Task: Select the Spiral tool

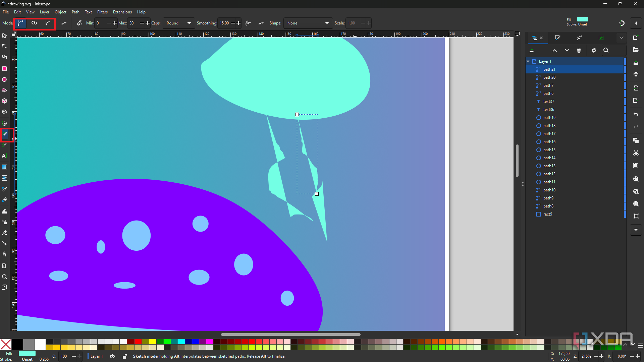Action: 4,112
